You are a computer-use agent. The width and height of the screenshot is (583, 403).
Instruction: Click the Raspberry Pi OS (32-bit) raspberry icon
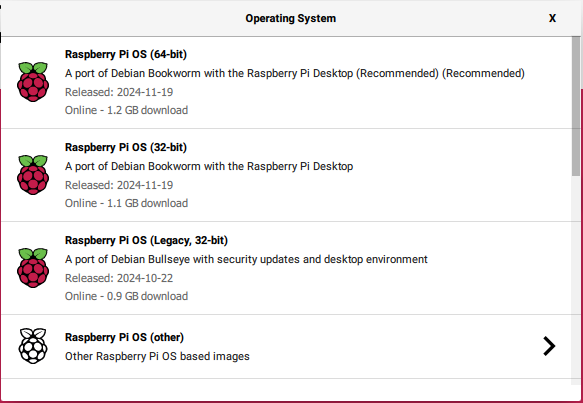point(33,175)
